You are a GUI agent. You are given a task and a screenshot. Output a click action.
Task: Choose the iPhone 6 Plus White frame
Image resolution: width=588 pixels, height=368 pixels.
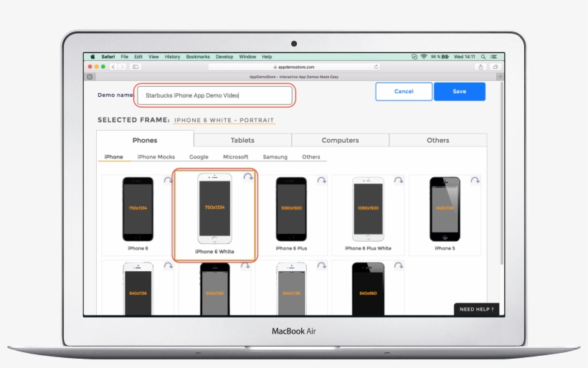point(368,214)
